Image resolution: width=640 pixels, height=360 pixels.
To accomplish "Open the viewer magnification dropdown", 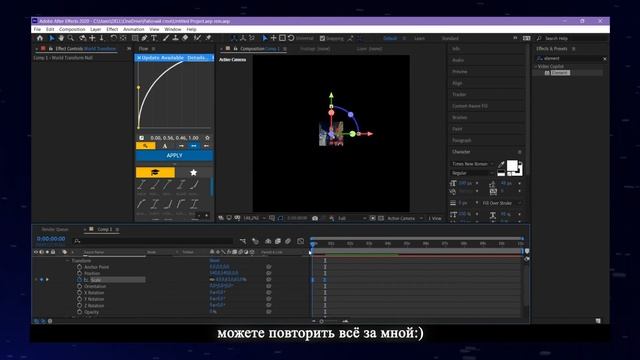I will coord(254,218).
